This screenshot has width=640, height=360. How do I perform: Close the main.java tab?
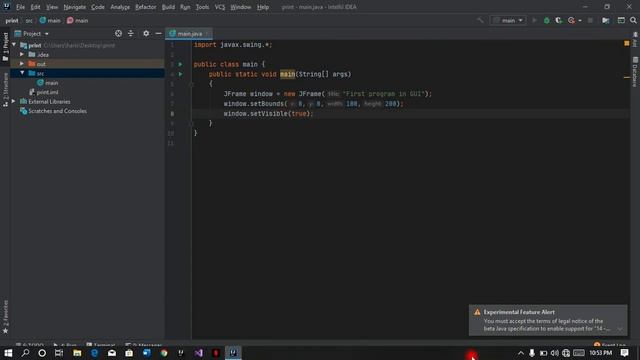[207, 34]
